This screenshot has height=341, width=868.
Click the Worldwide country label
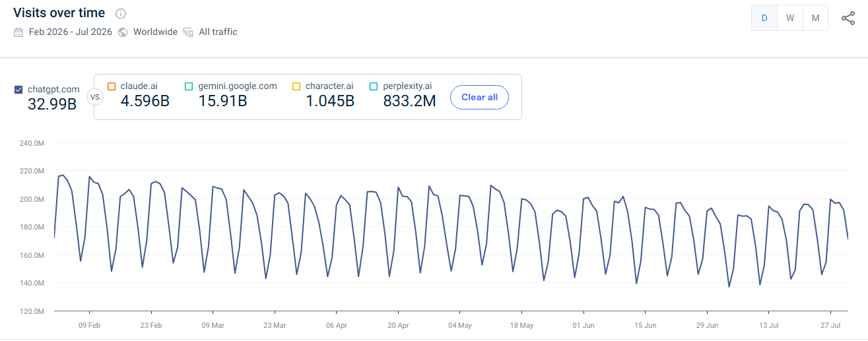pos(155,32)
